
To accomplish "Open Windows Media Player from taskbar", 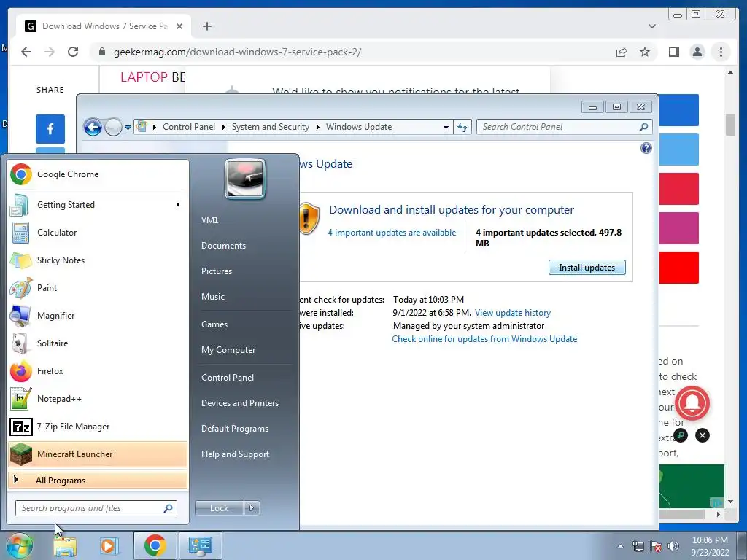I will (109, 545).
